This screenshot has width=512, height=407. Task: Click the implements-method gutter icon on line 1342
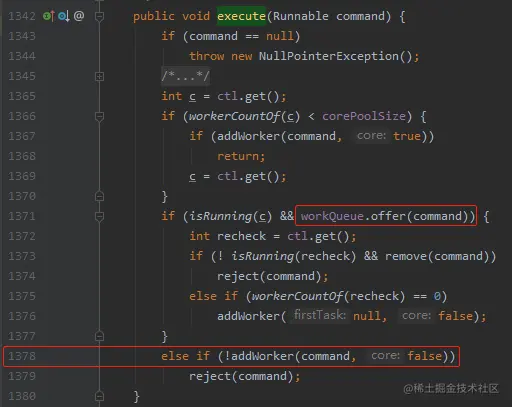49,16
